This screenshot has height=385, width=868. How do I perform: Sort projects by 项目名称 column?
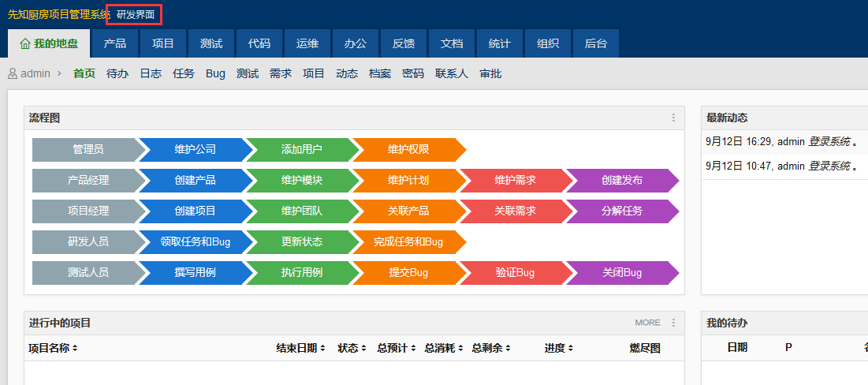coord(53,348)
